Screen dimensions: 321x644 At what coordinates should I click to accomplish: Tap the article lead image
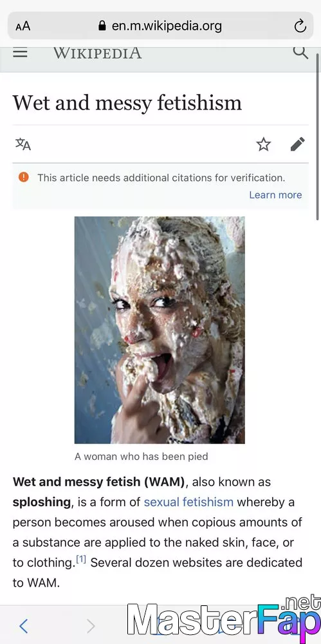[160, 330]
